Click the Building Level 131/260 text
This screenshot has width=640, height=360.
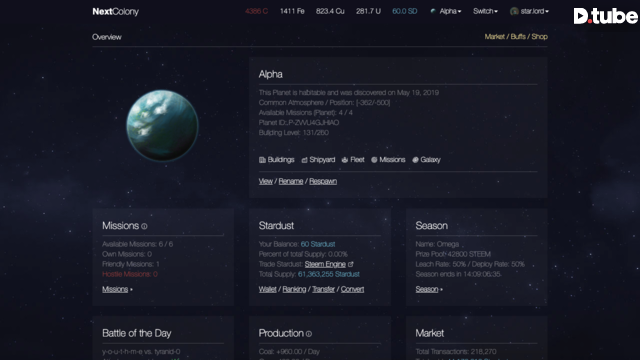click(293, 133)
